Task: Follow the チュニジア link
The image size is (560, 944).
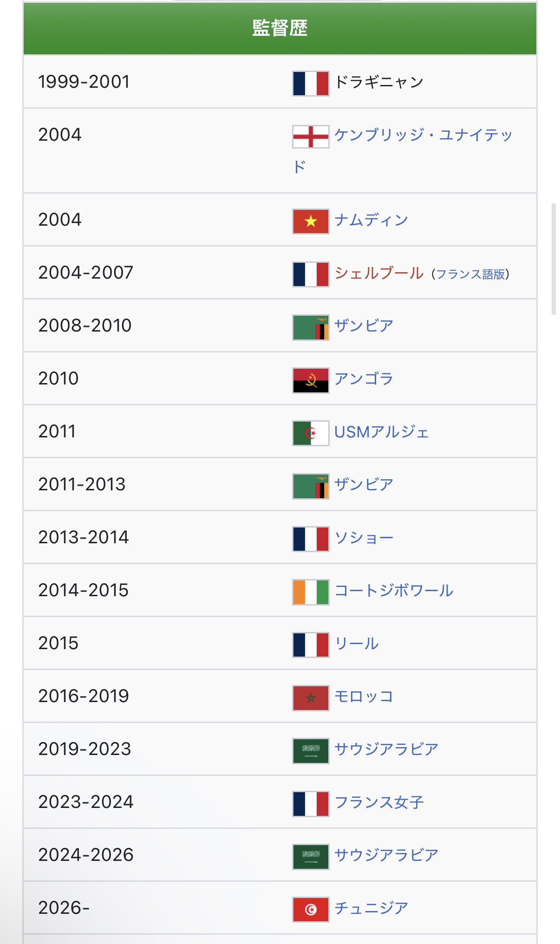Action: pos(371,908)
